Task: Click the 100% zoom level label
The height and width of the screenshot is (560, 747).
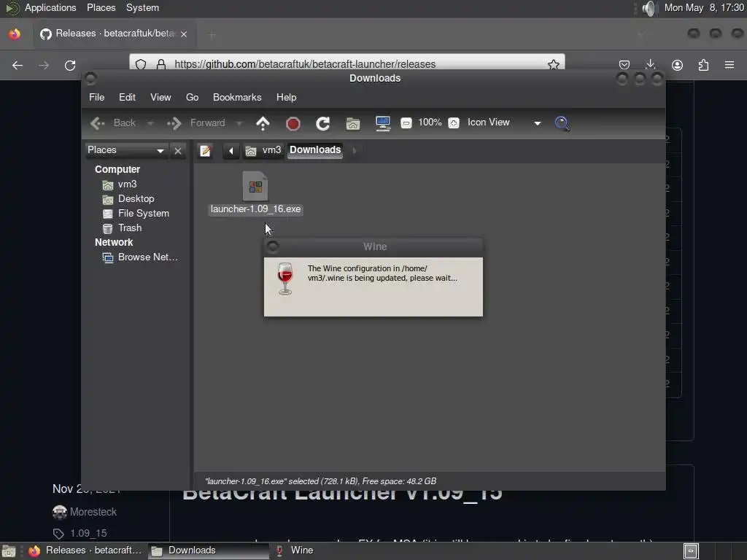Action: 430,122
